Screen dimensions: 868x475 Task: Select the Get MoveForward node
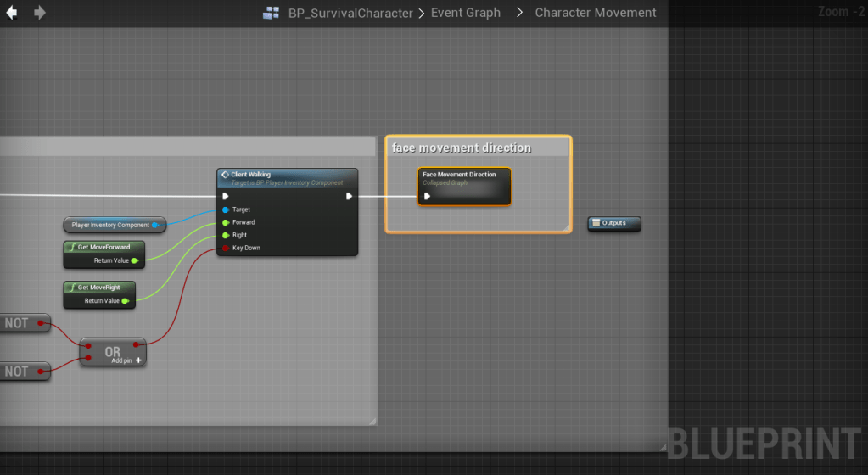pos(104,254)
